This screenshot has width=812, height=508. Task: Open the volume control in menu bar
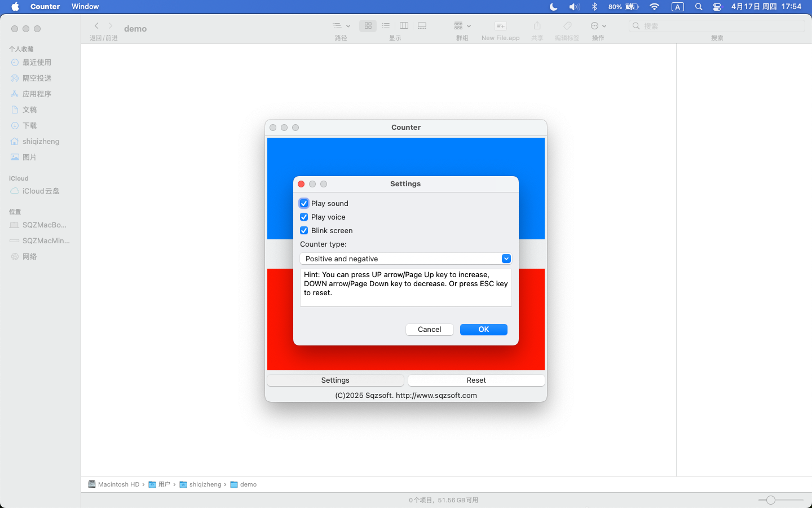[574, 7]
